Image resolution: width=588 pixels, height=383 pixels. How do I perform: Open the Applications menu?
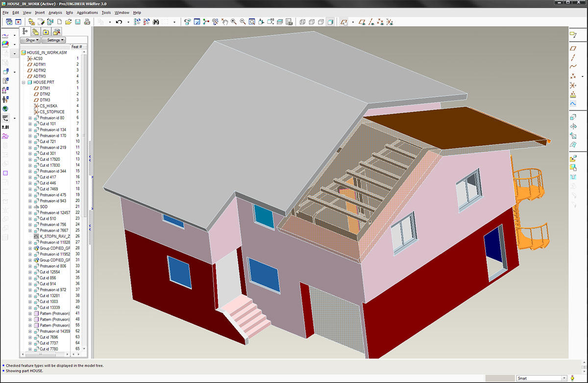point(87,12)
